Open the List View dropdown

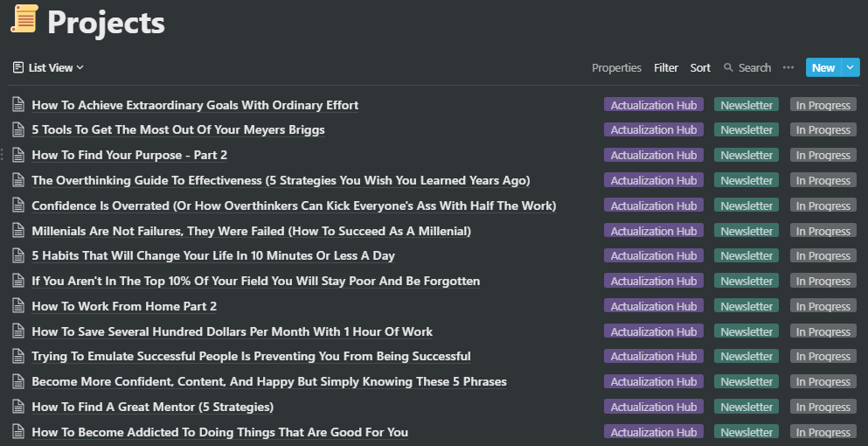[x=48, y=67]
